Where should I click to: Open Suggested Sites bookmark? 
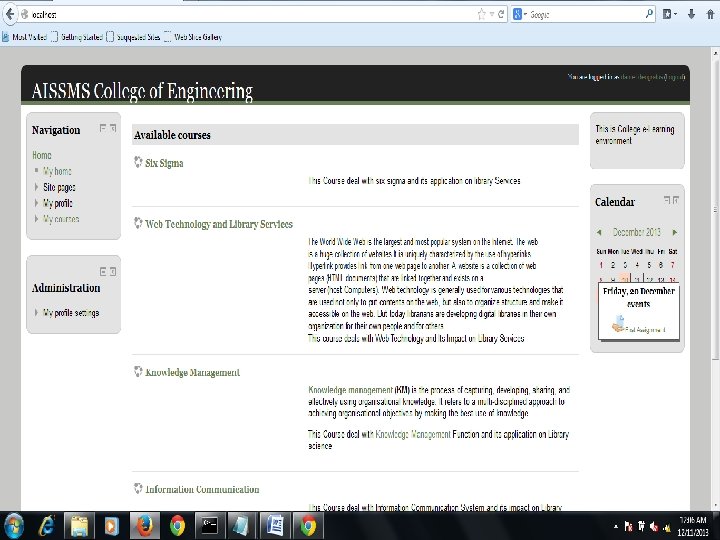pos(133,37)
